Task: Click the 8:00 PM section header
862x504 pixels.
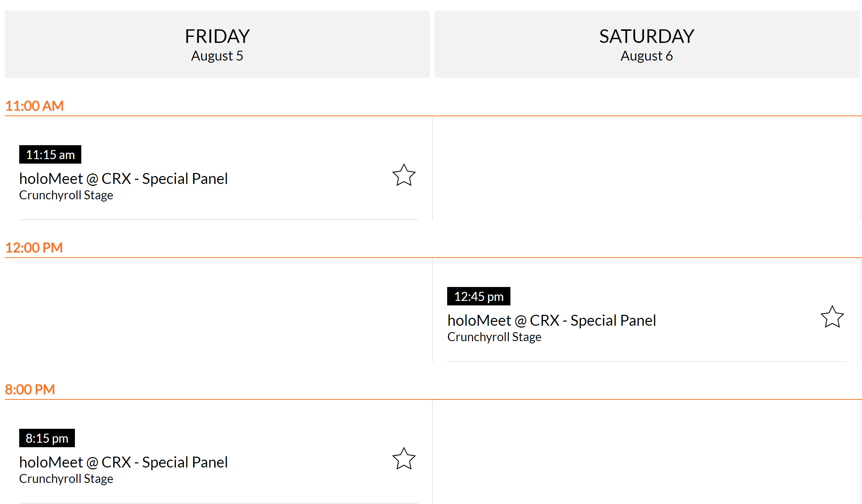Action: point(30,390)
